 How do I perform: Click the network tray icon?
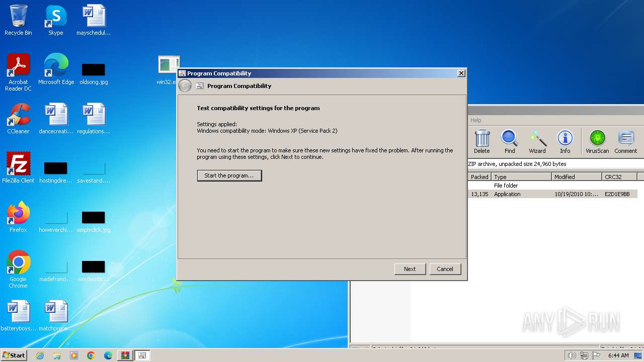pos(584,355)
